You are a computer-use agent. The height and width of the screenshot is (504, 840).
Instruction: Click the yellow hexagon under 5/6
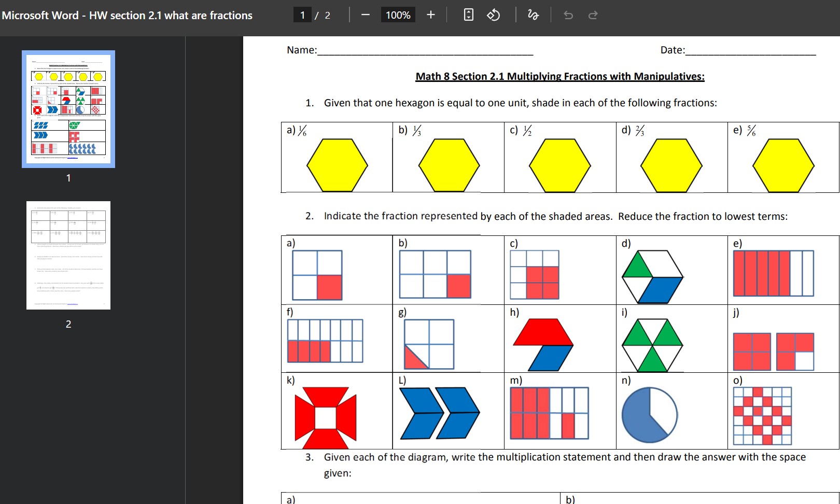pos(783,165)
